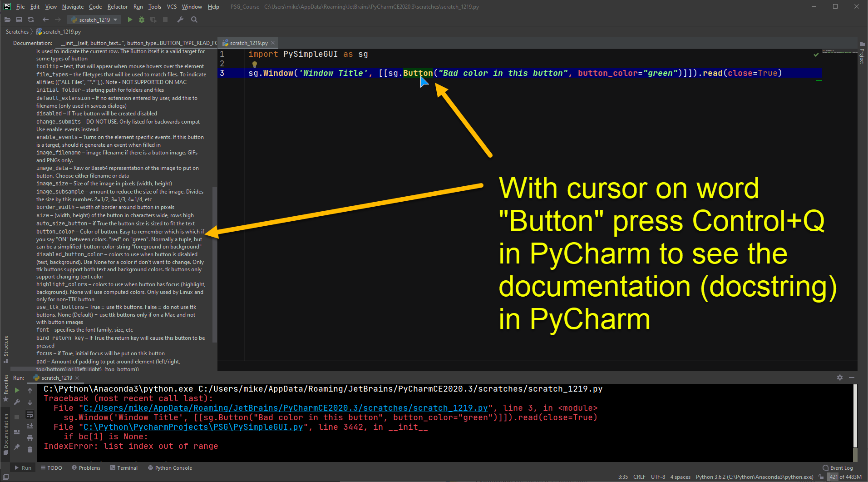This screenshot has height=482, width=868.
Task: Run the scratch_1219 script with green play icon
Action: [x=130, y=20]
